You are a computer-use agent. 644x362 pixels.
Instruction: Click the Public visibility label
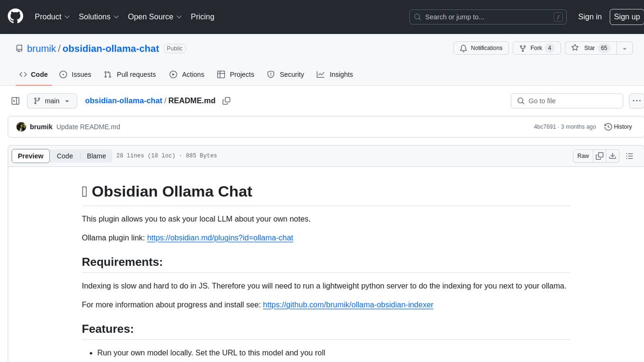(x=175, y=48)
